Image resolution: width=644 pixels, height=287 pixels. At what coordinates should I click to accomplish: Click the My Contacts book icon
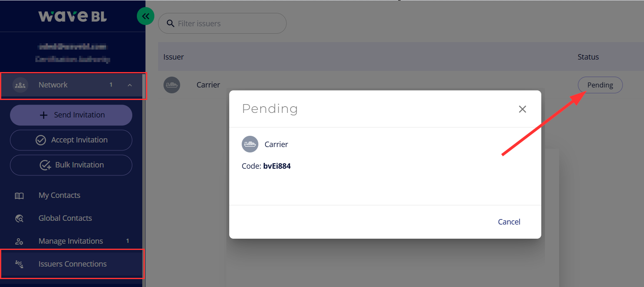click(x=19, y=196)
